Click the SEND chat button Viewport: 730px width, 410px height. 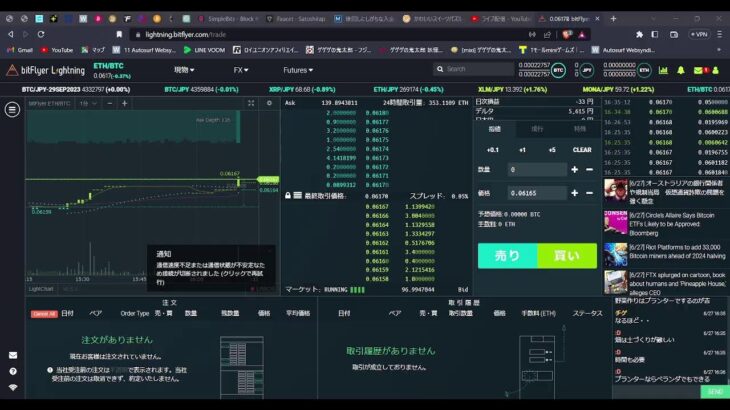coord(715,392)
